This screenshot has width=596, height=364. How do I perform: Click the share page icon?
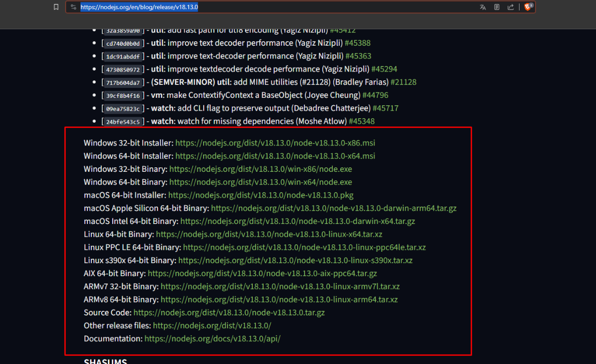(511, 7)
